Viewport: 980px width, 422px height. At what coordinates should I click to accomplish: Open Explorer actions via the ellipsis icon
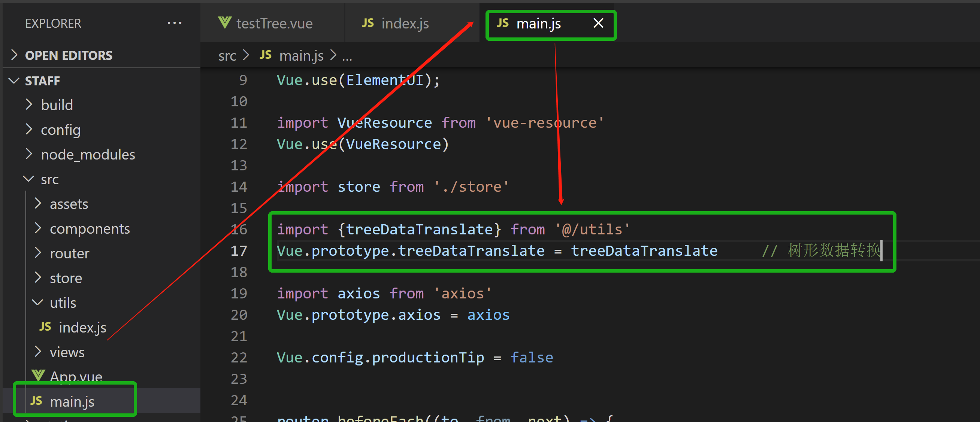pyautogui.click(x=174, y=23)
